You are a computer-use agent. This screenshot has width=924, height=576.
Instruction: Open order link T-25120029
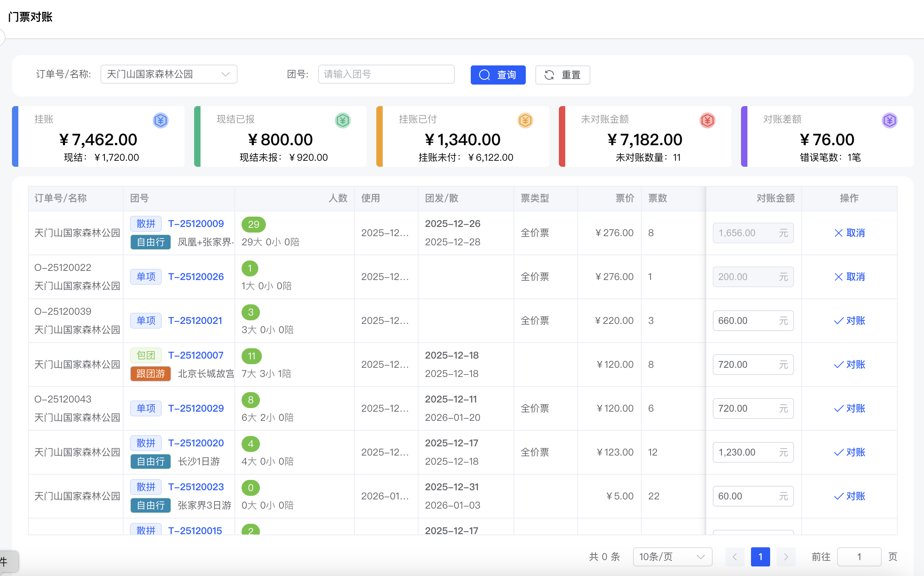tap(196, 408)
